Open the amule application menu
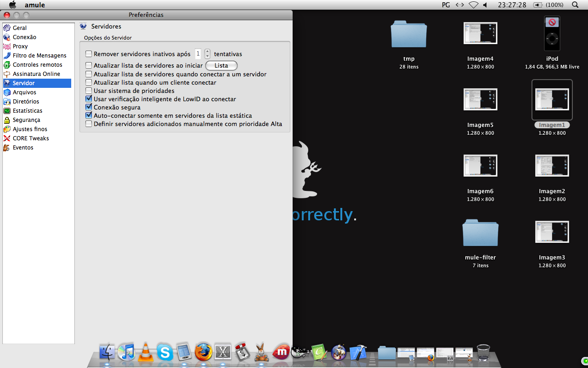This screenshot has width=588, height=368. 34,5
